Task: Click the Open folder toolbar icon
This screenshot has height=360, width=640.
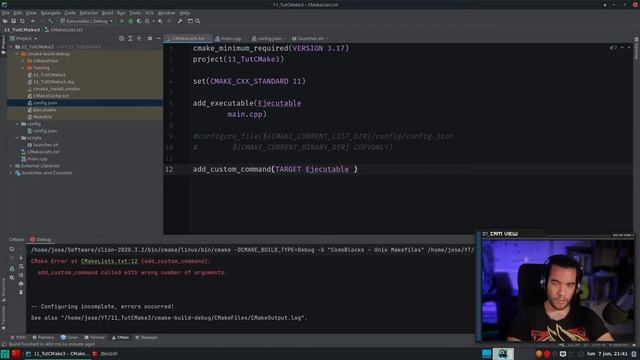Action: point(5,21)
